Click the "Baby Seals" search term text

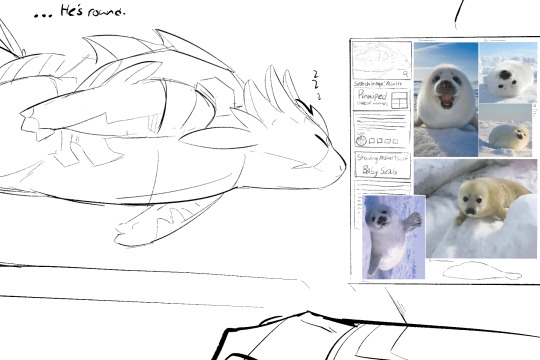click(380, 171)
